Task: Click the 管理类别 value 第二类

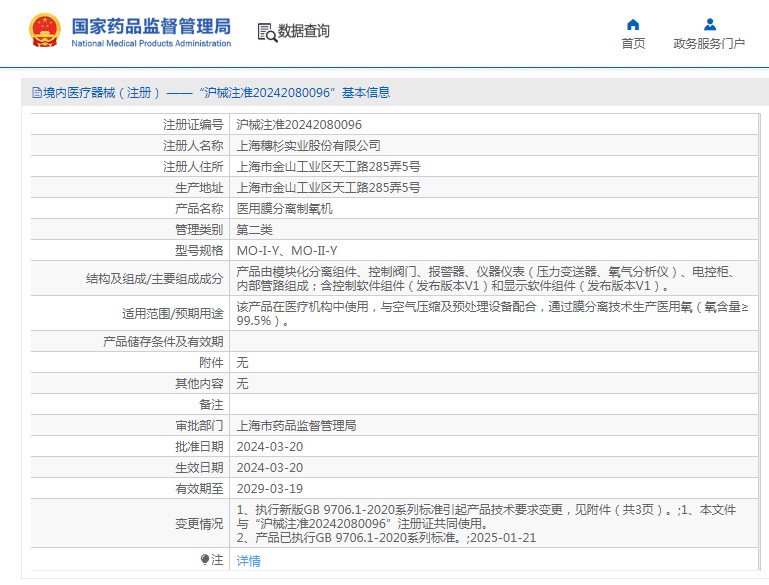Action: coord(256,230)
